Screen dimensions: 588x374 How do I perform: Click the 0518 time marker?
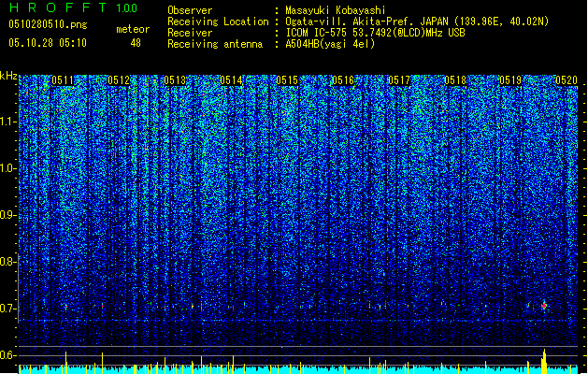pos(455,80)
